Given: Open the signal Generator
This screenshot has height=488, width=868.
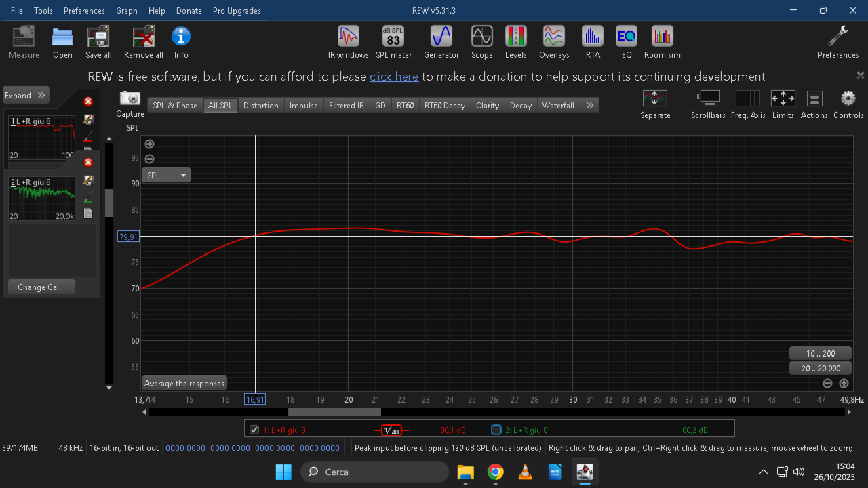Looking at the screenshot, I should tap(441, 42).
